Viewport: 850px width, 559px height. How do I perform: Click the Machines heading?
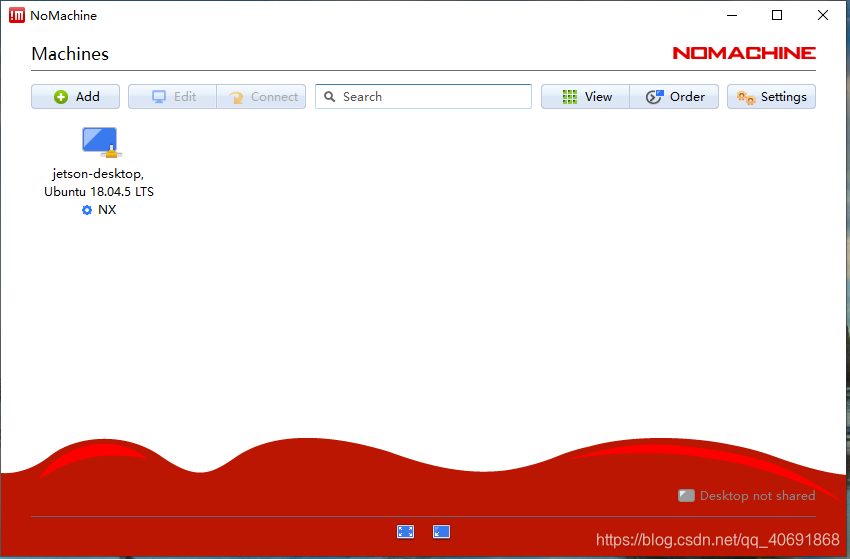[70, 54]
